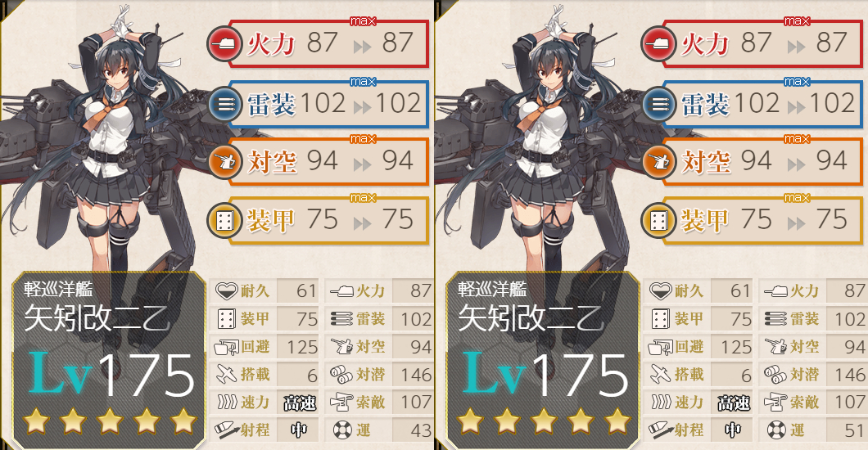Viewport: 868px width, 450px height.
Task: Click Lv175 label in right panel
Action: point(546,376)
